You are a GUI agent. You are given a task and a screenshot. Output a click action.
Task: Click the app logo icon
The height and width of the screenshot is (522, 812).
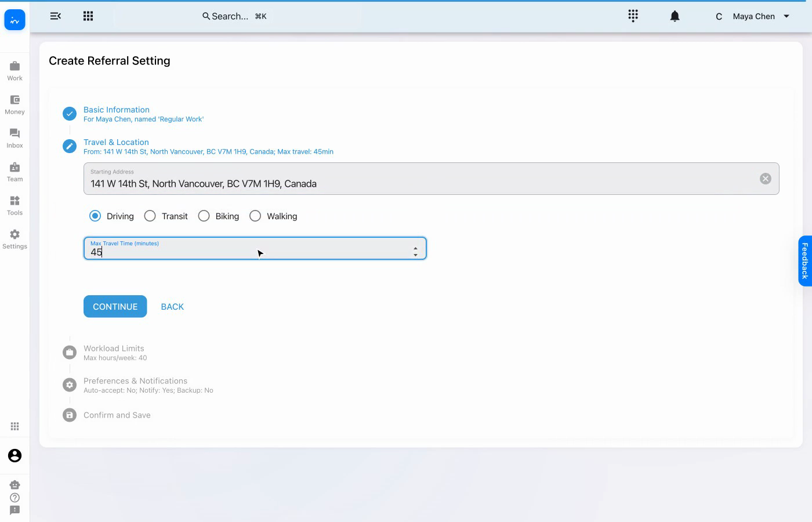(x=15, y=20)
